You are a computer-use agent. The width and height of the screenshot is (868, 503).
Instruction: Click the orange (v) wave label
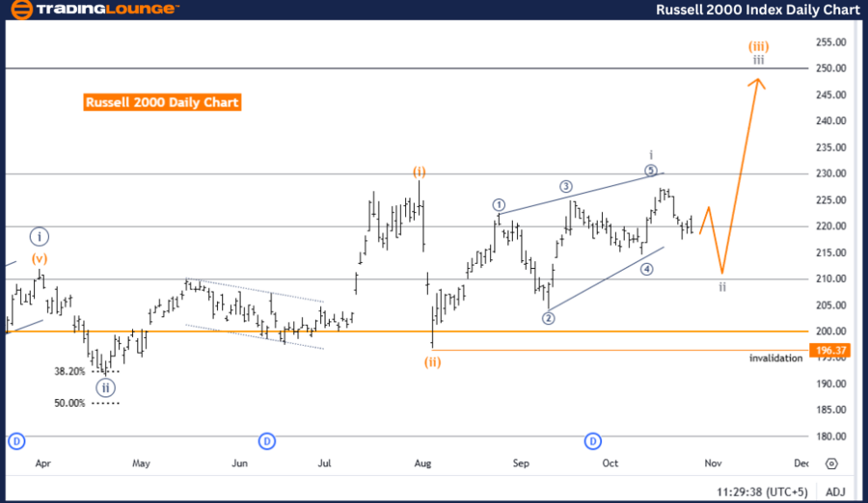[x=39, y=258]
